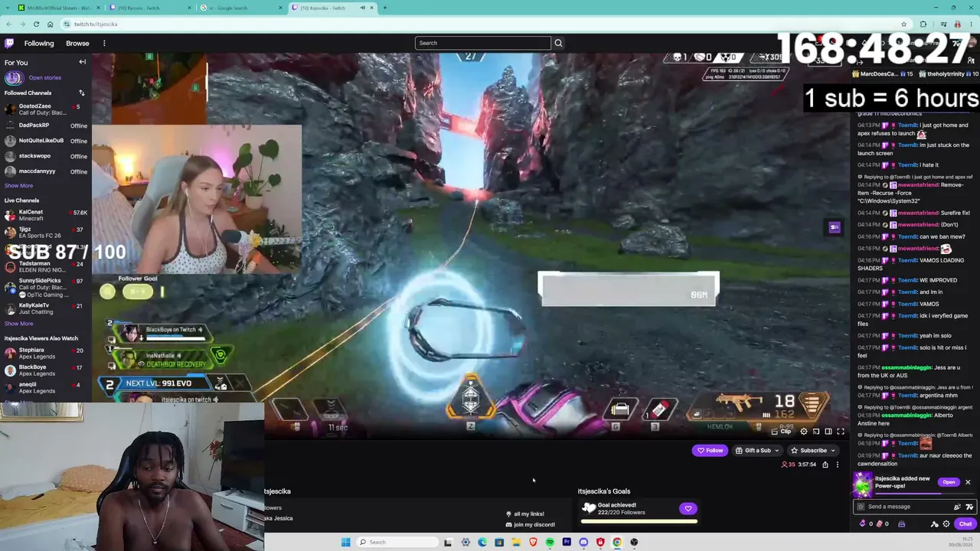Collapse the For You sidebar
The height and width of the screenshot is (551, 980).
82,62
